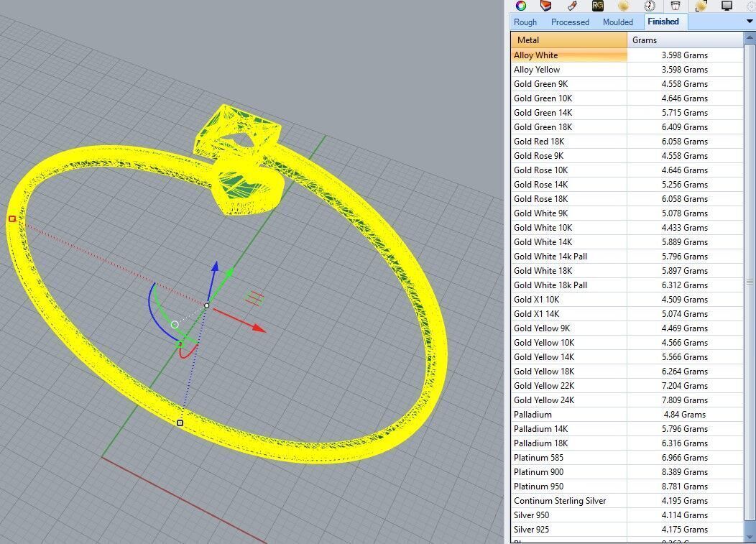Click the metal list scrollbar thumb
The width and height of the screenshot is (756, 544).
tap(750, 282)
